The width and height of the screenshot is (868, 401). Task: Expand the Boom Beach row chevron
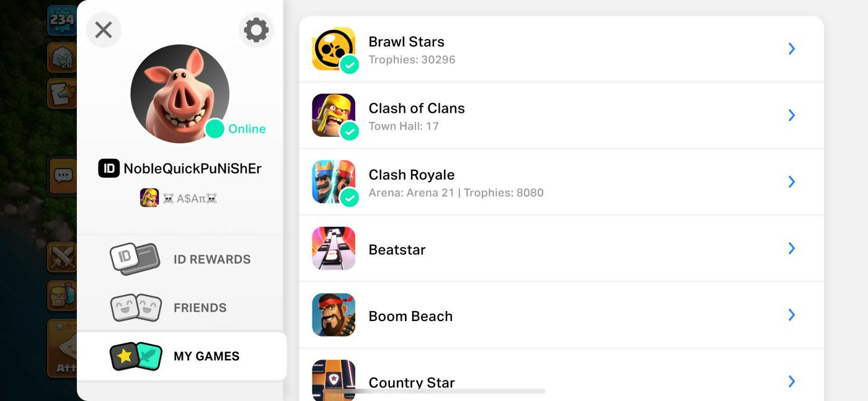pyautogui.click(x=792, y=315)
